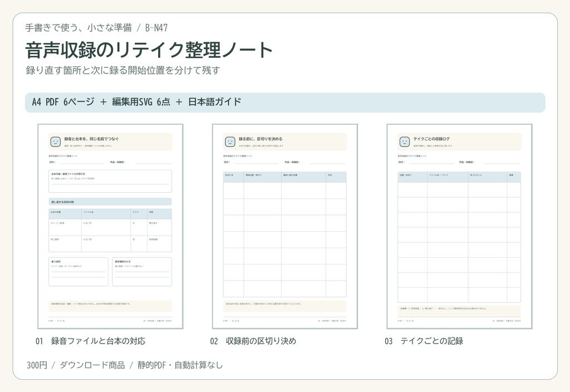570x392 pixels.
Task: Click the beige legend strip at bottom of page 03
Action: 459,311
